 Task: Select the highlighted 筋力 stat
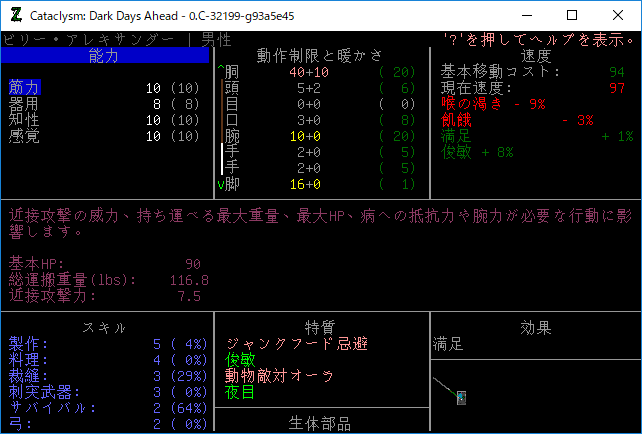click(24, 88)
